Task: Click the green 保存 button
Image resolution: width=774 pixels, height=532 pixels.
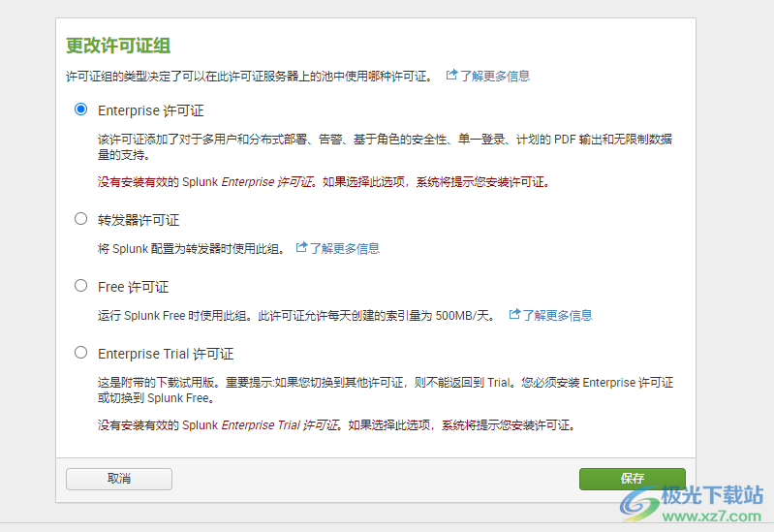Action: click(633, 479)
